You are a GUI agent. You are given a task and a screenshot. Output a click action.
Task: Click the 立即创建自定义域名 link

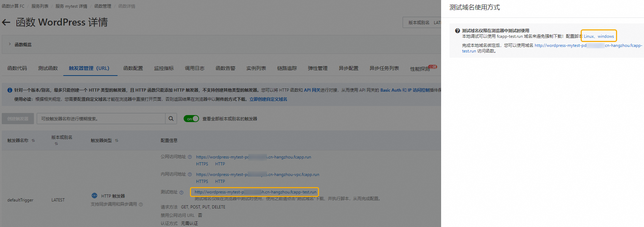(268, 99)
